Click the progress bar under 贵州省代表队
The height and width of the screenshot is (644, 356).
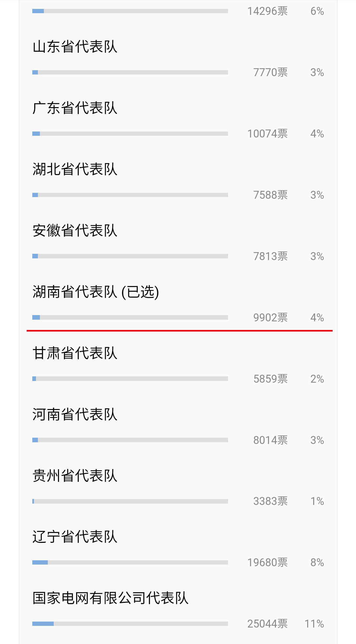(130, 501)
